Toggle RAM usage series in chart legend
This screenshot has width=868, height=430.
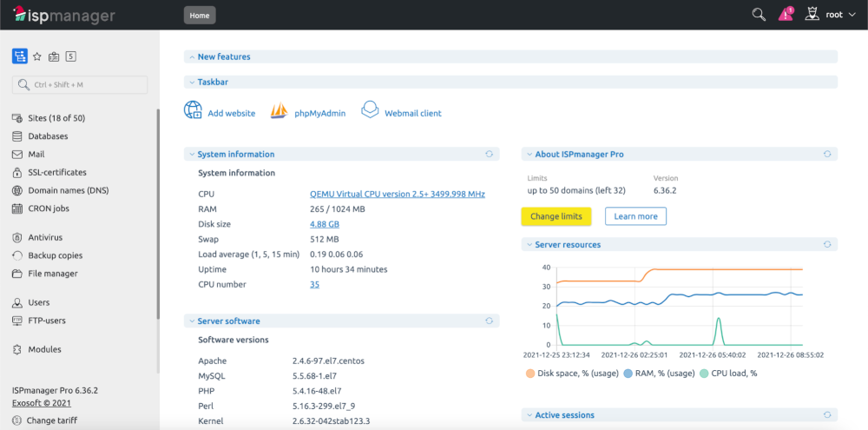(x=629, y=374)
